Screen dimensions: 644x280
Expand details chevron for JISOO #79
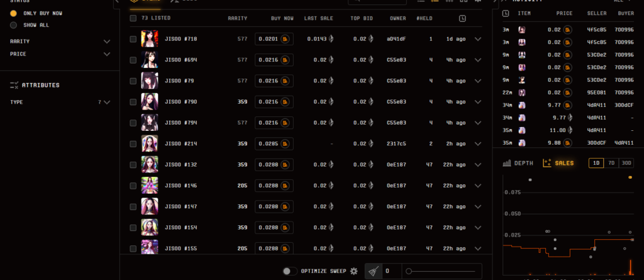(478, 81)
